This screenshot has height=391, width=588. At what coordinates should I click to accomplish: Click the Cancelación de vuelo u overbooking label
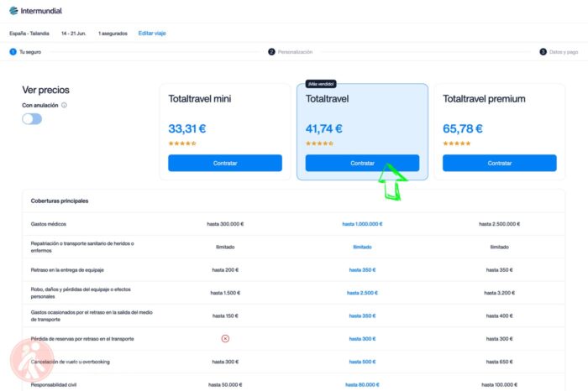(70, 362)
